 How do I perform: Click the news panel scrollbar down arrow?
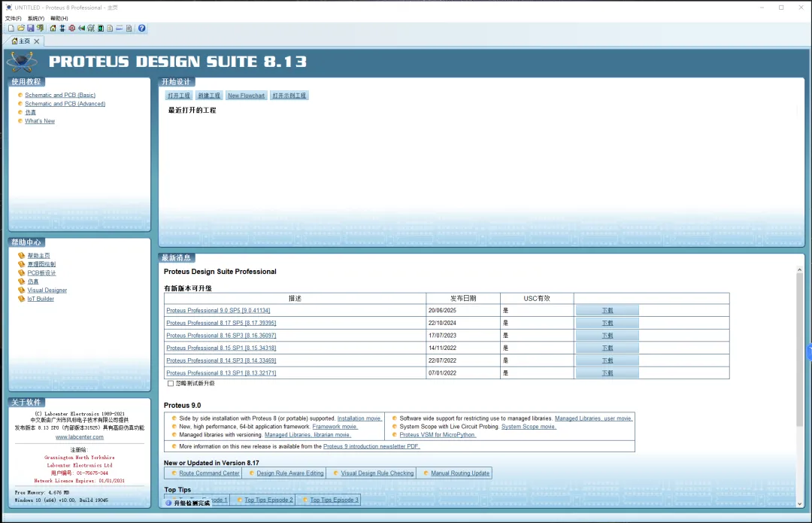pyautogui.click(x=799, y=504)
